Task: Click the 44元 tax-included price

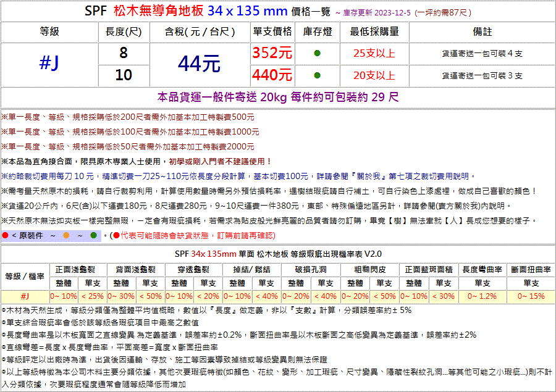Action: click(200, 64)
